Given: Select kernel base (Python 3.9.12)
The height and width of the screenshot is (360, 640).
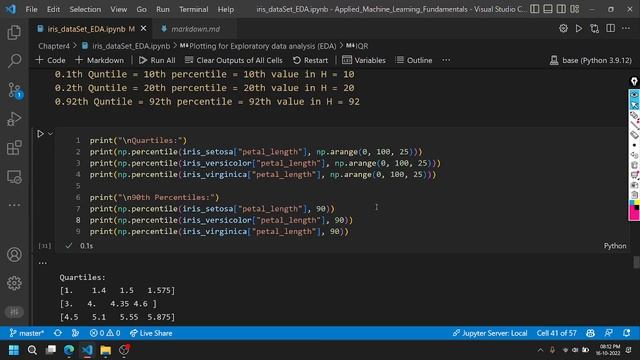Looking at the screenshot, I should pos(591,60).
